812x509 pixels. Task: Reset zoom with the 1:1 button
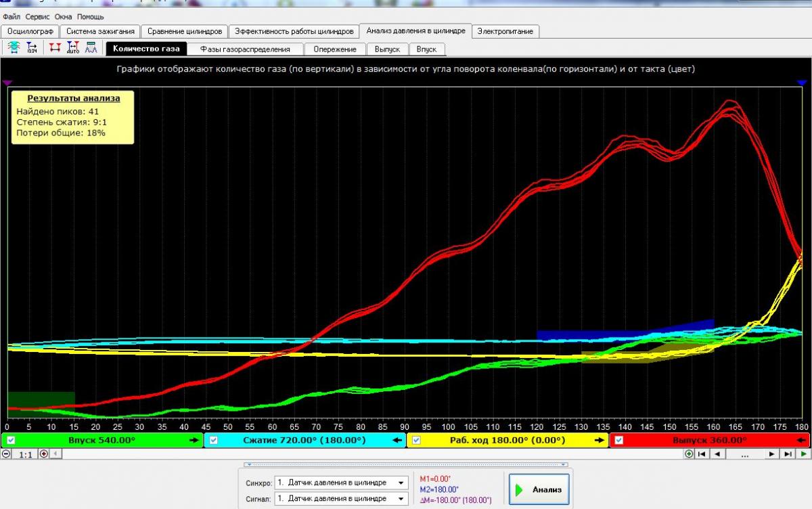pos(25,453)
